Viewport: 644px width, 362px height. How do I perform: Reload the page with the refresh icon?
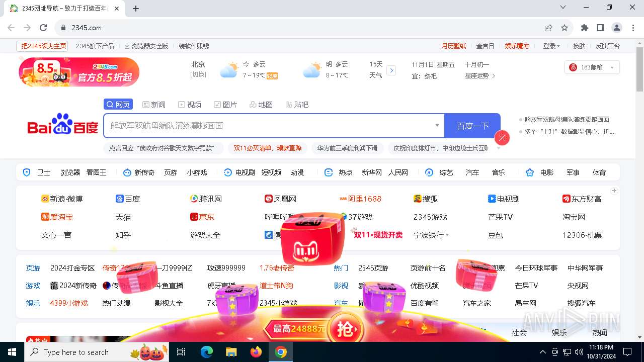[x=43, y=28]
